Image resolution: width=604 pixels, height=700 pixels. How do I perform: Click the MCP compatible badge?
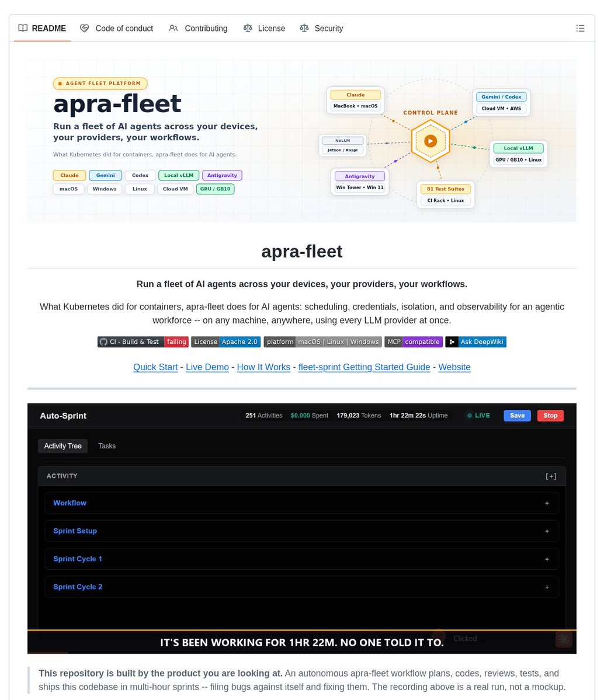point(414,342)
